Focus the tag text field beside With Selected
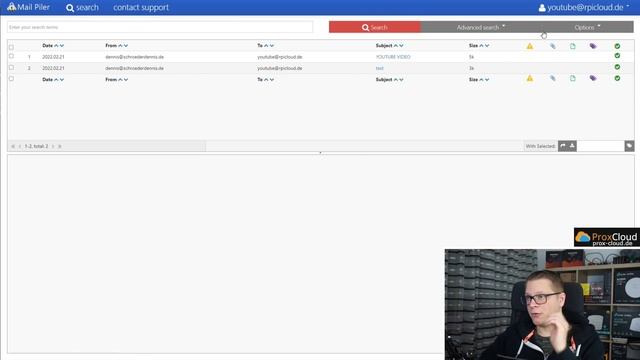Viewport: 640px width, 360px height. coord(600,146)
